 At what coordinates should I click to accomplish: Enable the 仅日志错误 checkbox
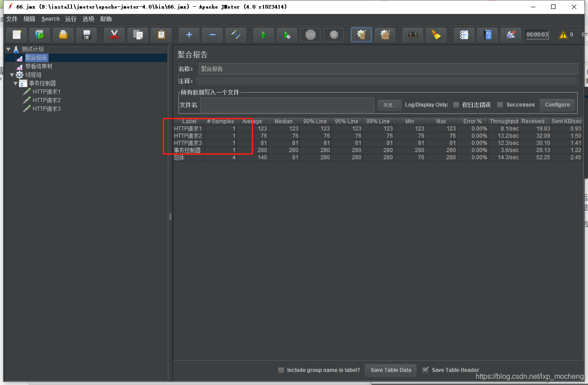(456, 105)
